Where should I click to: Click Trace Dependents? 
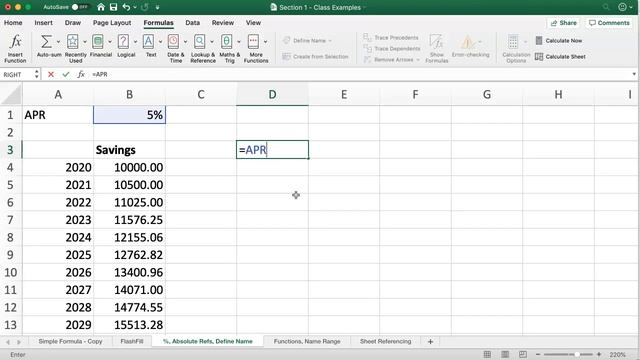[x=391, y=49]
